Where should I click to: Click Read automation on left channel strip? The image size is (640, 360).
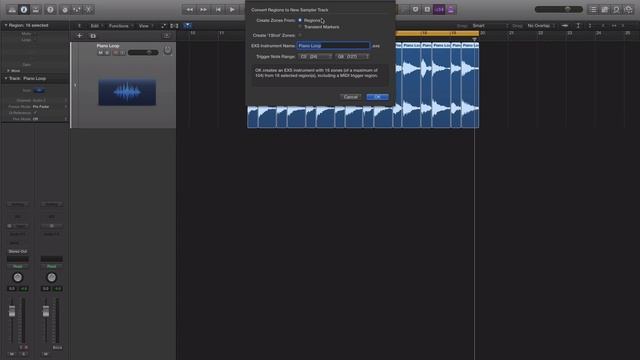tap(18, 266)
